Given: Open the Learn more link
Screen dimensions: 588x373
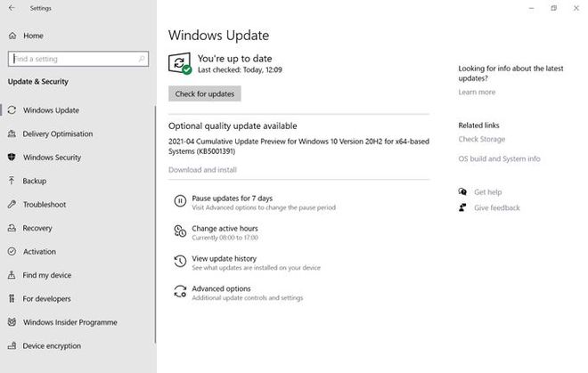Looking at the screenshot, I should pos(477,92).
